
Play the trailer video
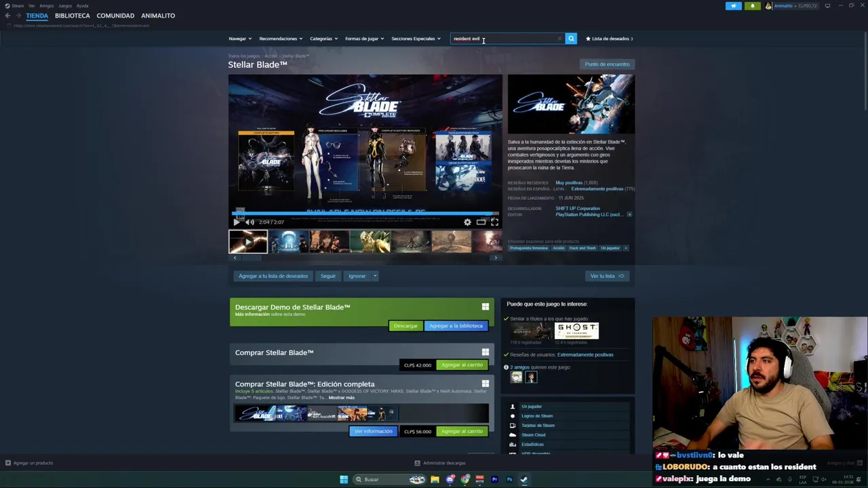click(237, 222)
